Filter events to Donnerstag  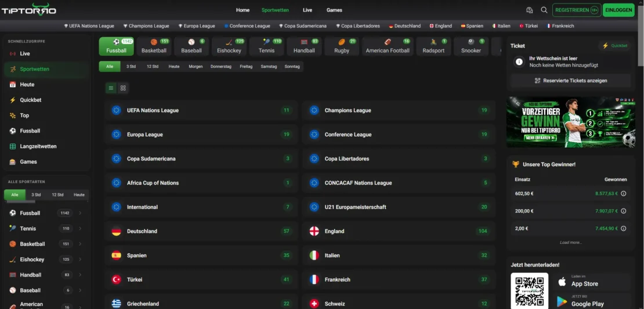point(221,67)
